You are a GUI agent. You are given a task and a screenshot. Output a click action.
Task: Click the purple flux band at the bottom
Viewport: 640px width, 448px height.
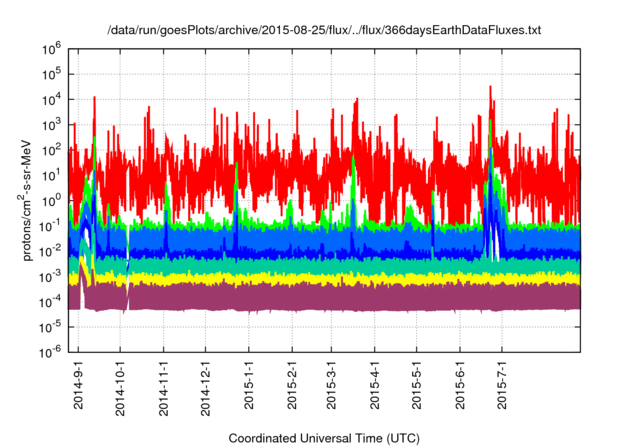tap(324, 298)
